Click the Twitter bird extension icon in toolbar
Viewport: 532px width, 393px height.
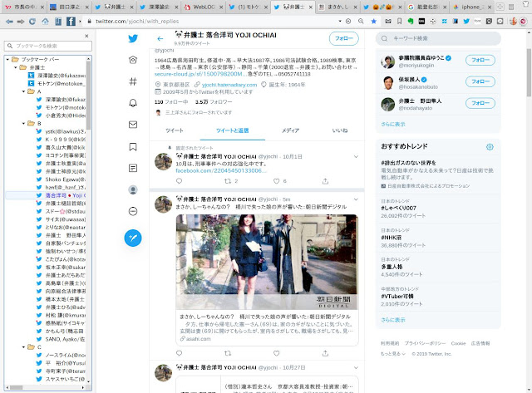(x=466, y=21)
